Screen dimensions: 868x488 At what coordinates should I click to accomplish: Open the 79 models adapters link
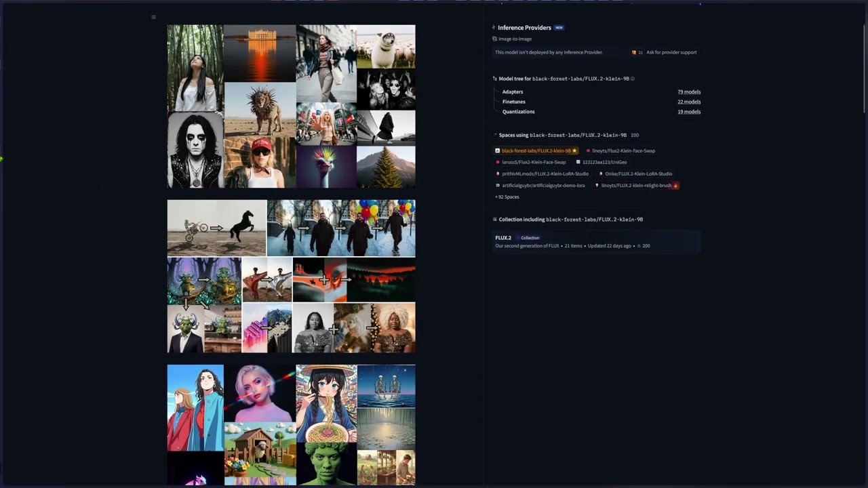689,91
